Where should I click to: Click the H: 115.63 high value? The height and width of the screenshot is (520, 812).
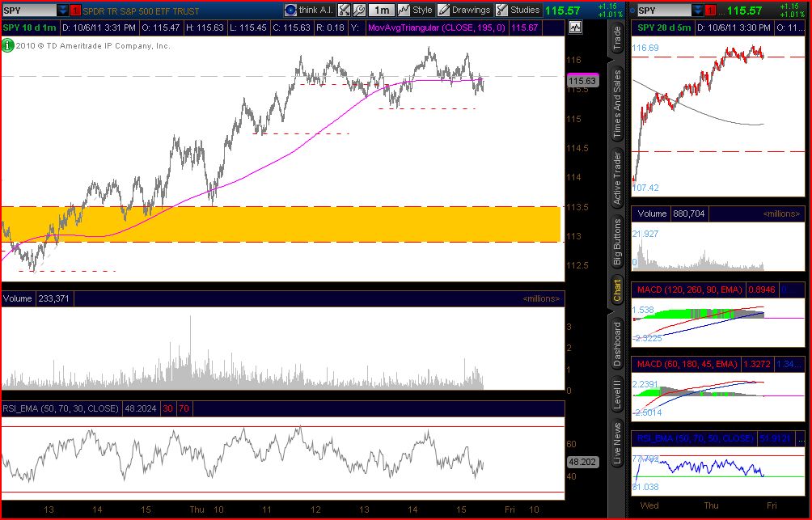click(x=205, y=27)
